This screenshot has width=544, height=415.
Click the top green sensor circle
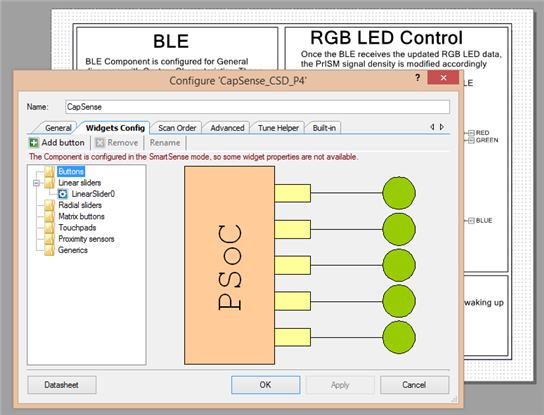399,193
